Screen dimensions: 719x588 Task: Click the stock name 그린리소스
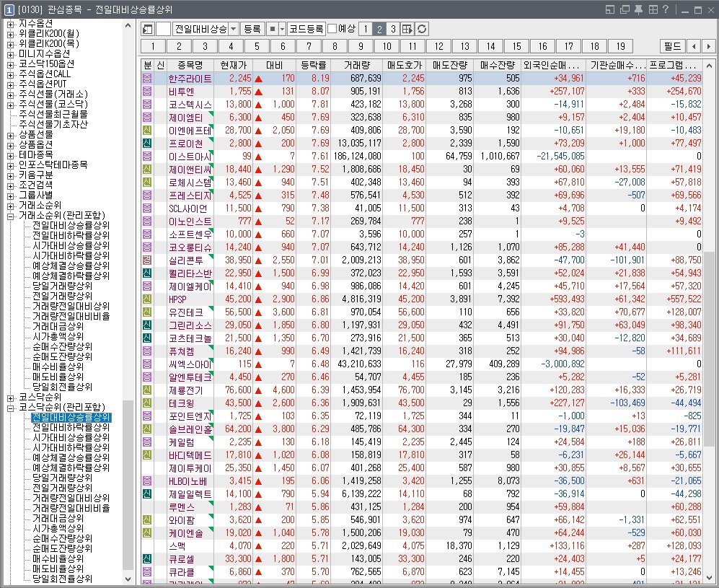(x=190, y=325)
